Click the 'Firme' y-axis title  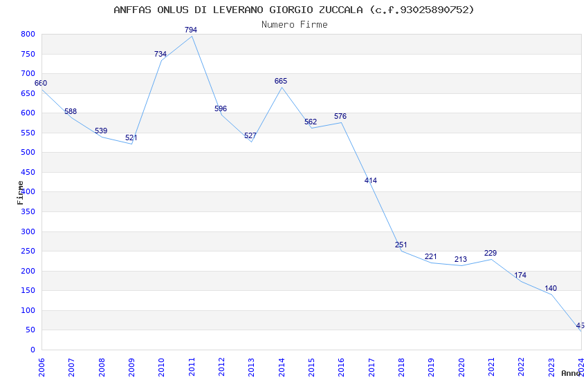20,193
